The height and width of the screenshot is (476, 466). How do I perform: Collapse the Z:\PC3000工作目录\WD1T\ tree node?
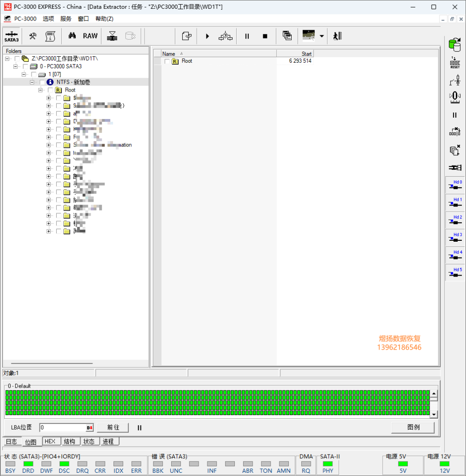(x=7, y=59)
